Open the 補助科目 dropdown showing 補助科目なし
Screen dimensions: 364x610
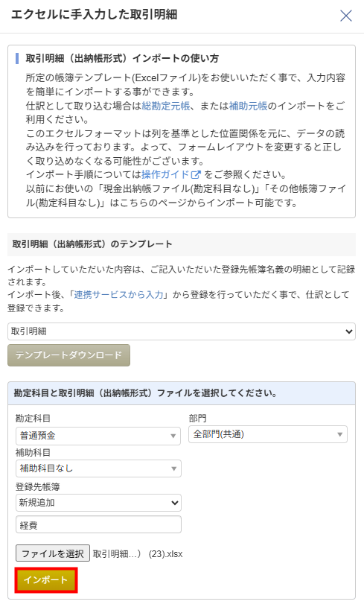click(98, 468)
